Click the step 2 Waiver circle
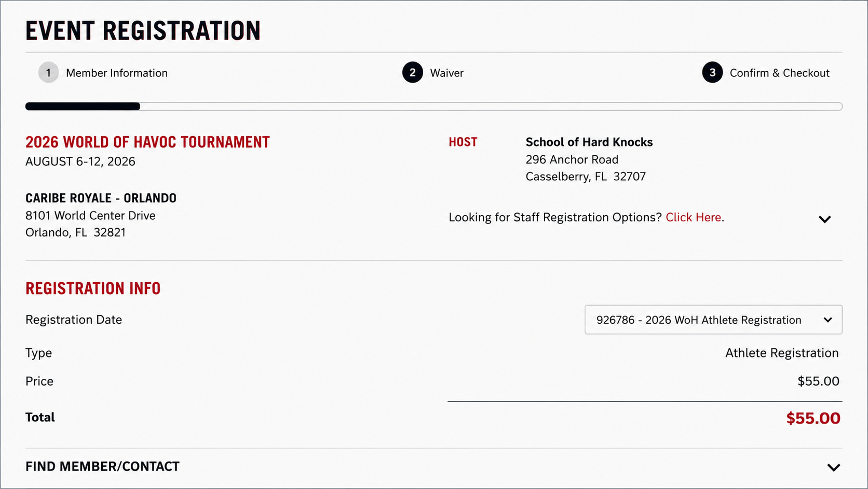 [x=413, y=73]
